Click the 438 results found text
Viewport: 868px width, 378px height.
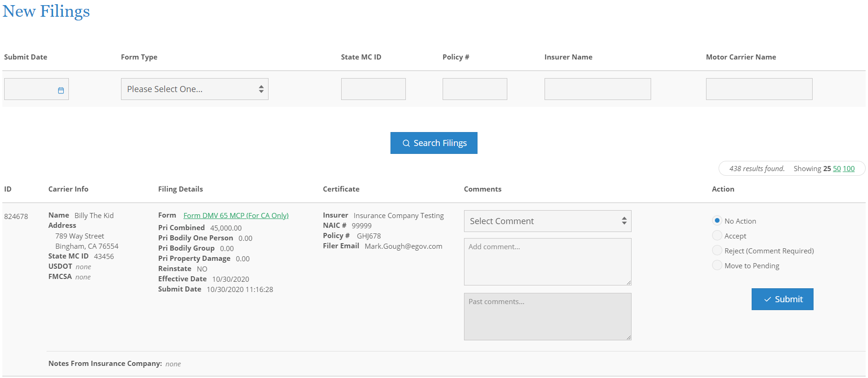tap(757, 168)
